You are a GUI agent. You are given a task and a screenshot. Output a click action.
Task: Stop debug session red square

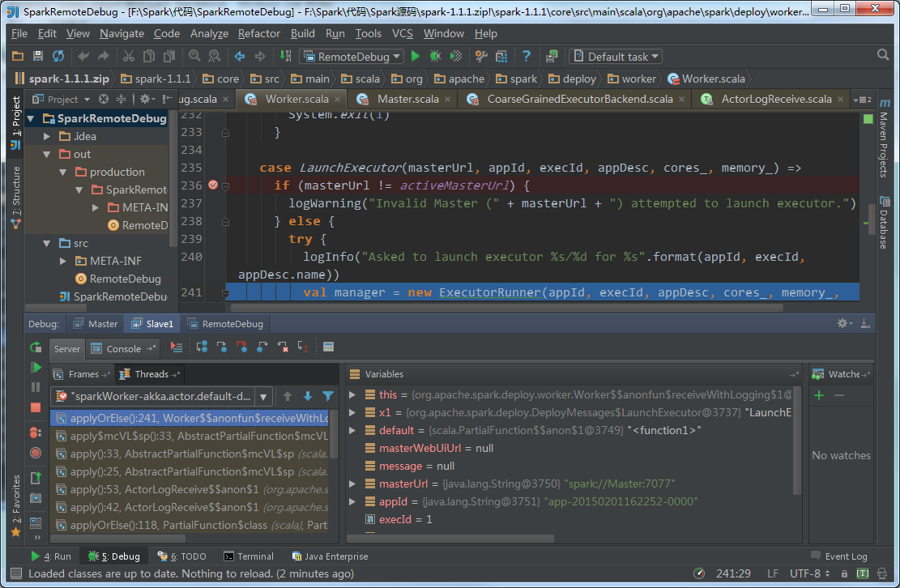(36, 407)
